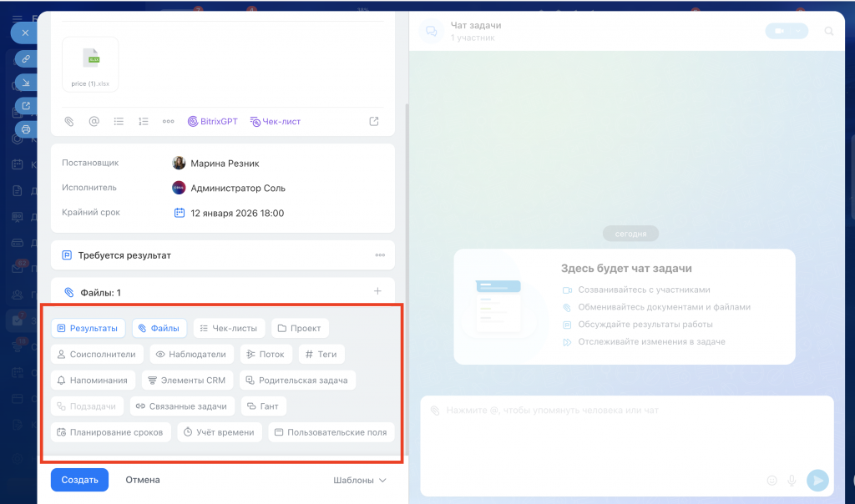Open options menu for Требуется результат
This screenshot has width=855, height=504.
pos(380,255)
